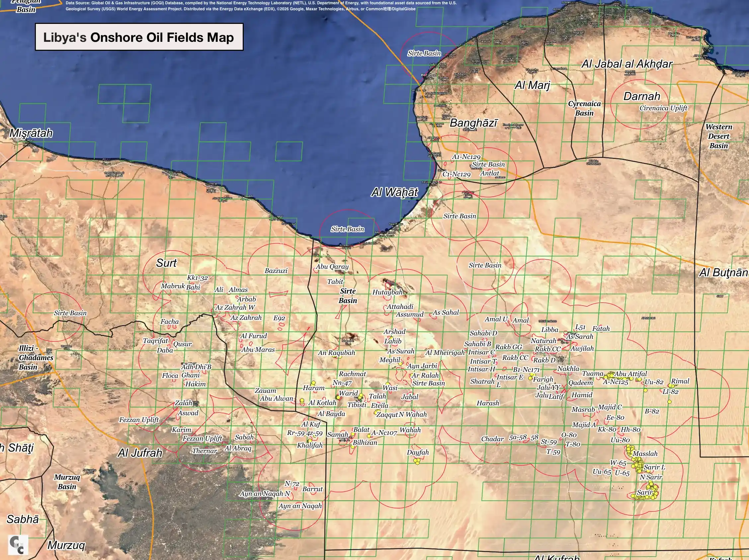749x560 pixels.
Task: Click the Antlat field label
Action: pos(490,173)
